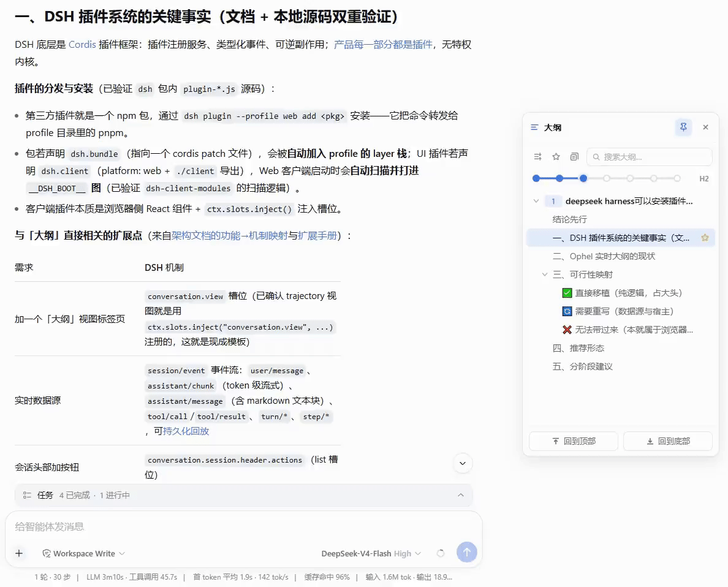Click the H2 level label in outline
The width and height of the screenshot is (728, 587).
(703, 179)
